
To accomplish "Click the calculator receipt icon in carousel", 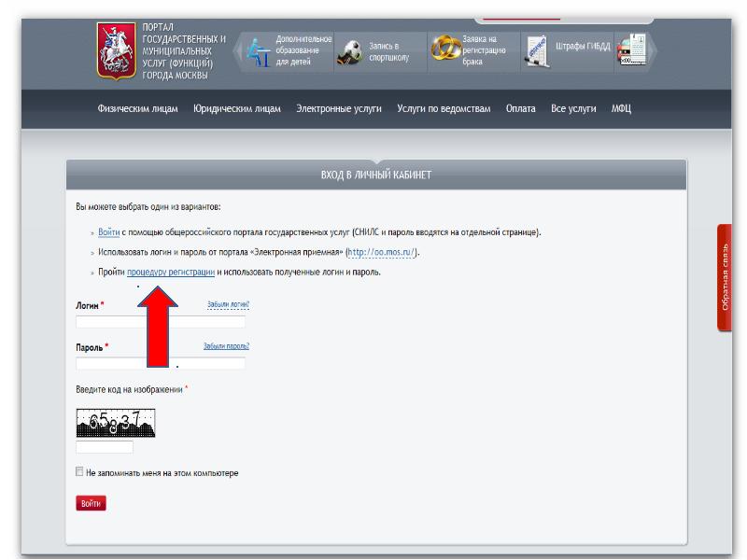I will pyautogui.click(x=631, y=50).
